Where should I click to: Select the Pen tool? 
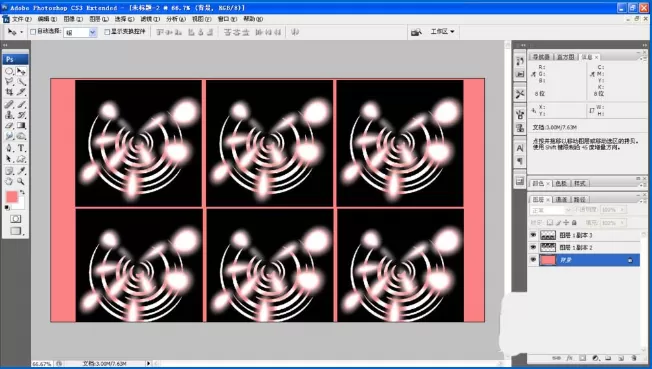(x=9, y=148)
